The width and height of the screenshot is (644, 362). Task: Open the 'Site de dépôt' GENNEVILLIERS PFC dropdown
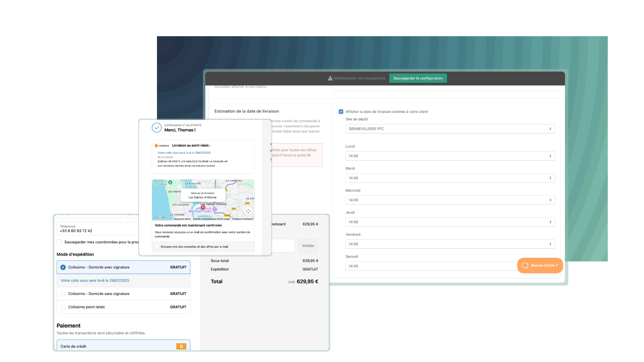click(x=450, y=129)
